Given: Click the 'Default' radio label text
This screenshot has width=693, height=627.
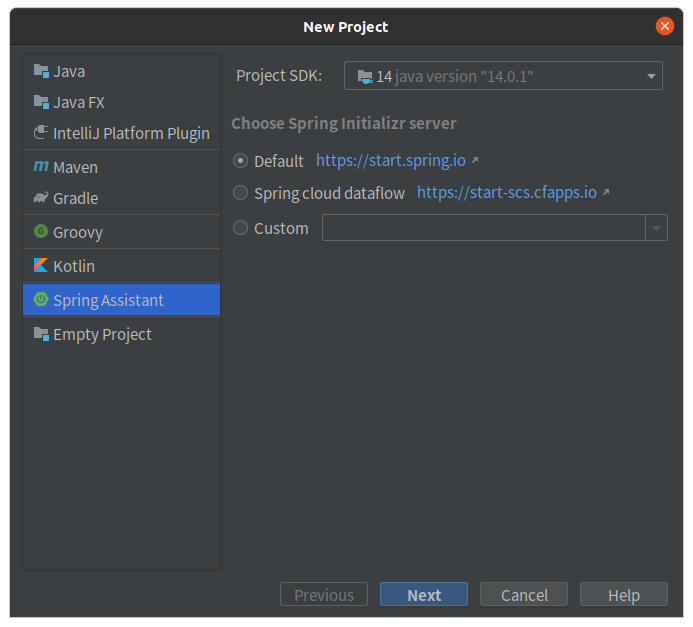Looking at the screenshot, I should (x=279, y=161).
